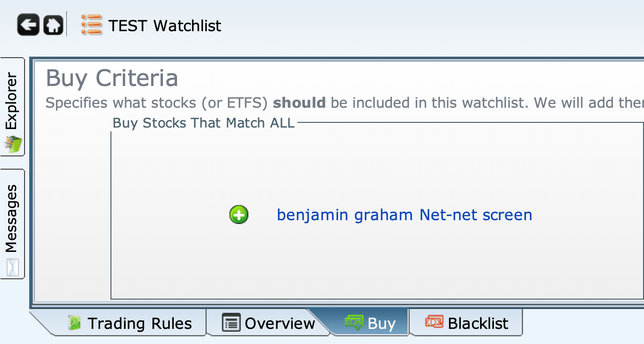Click the TEST Watchlist title text
644x344 pixels.
165,26
